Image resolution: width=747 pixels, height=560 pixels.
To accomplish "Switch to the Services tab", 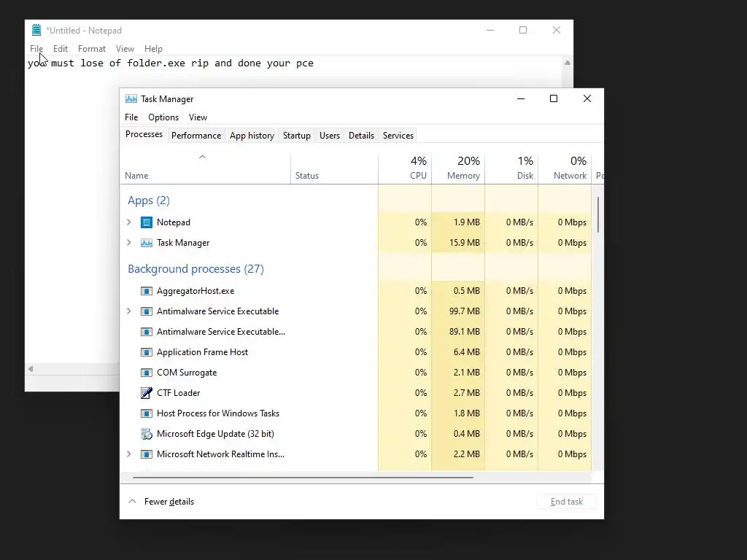I will [398, 136].
